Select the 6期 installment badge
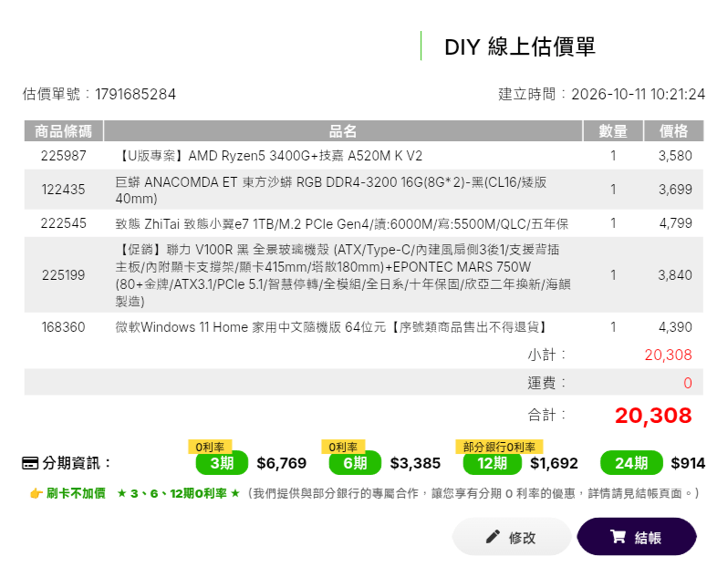 pos(355,463)
